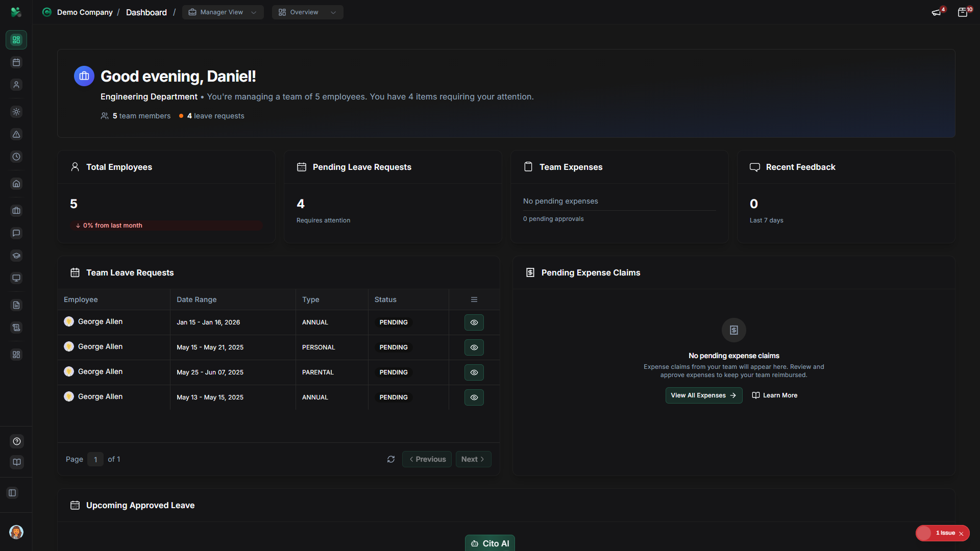Show details for Jan 15 annual leave
Image resolution: width=980 pixels, height=551 pixels.
point(474,322)
